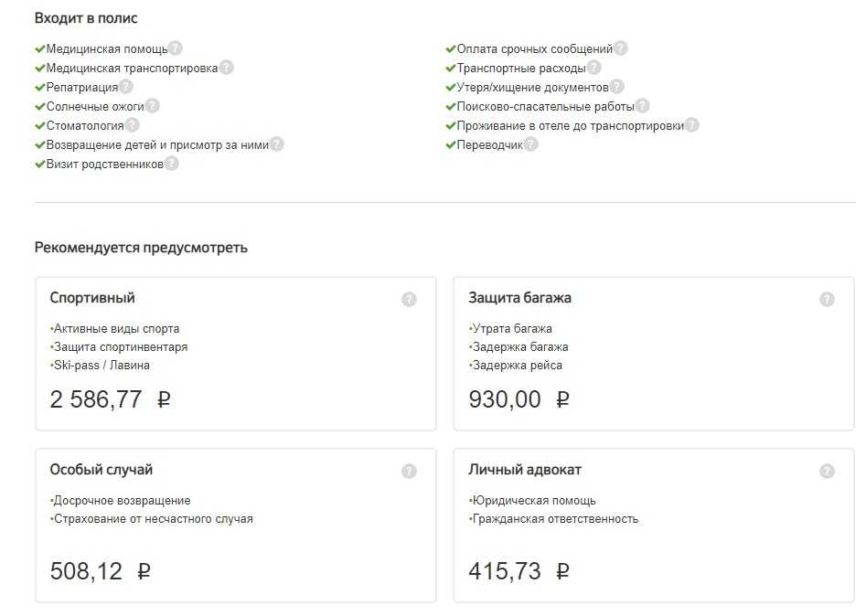The height and width of the screenshot is (616, 866).
Task: Click help icon next to Транспортные расходы
Action: pyautogui.click(x=594, y=68)
